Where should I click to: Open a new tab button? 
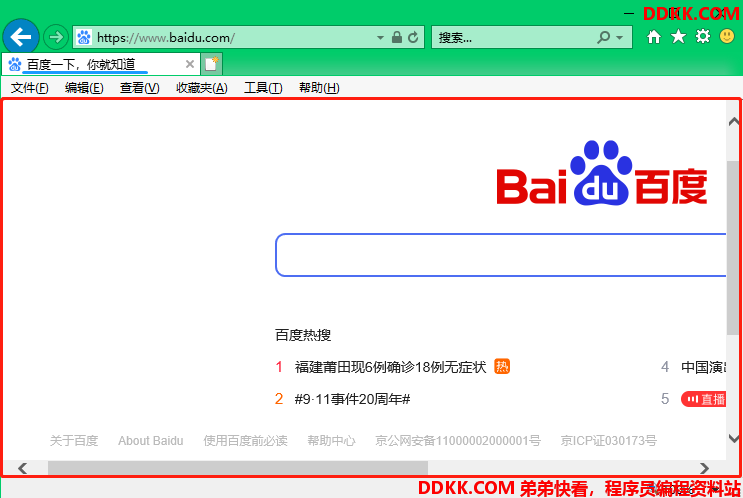(x=211, y=64)
